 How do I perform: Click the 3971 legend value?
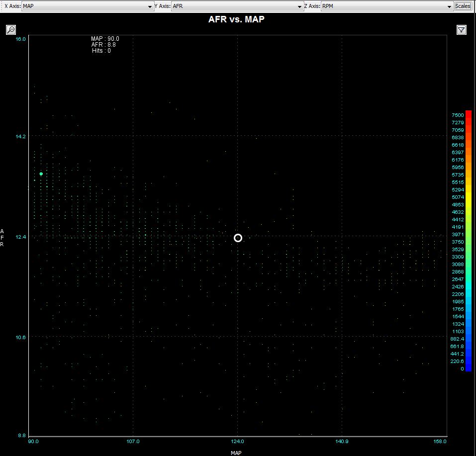click(457, 234)
